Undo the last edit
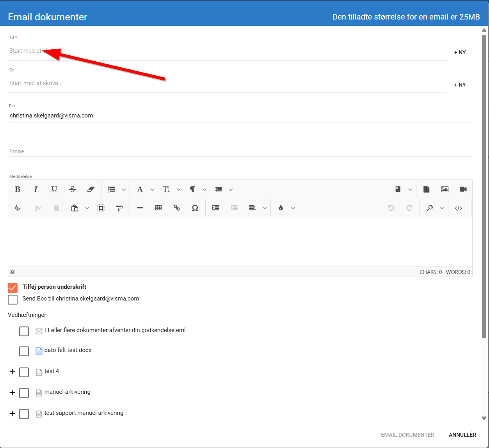 391,208
